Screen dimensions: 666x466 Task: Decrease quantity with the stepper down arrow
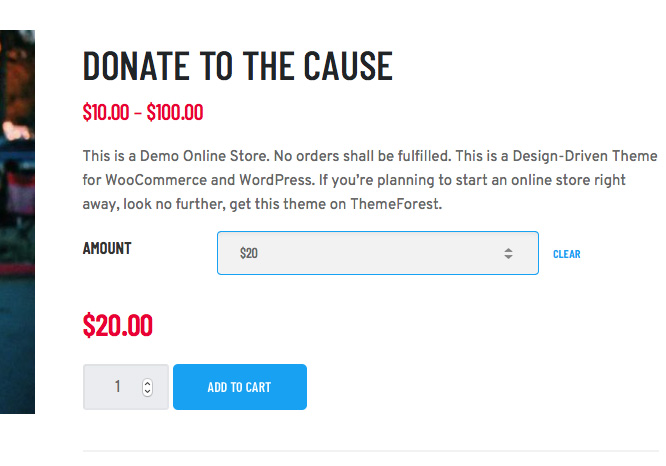[x=147, y=391]
